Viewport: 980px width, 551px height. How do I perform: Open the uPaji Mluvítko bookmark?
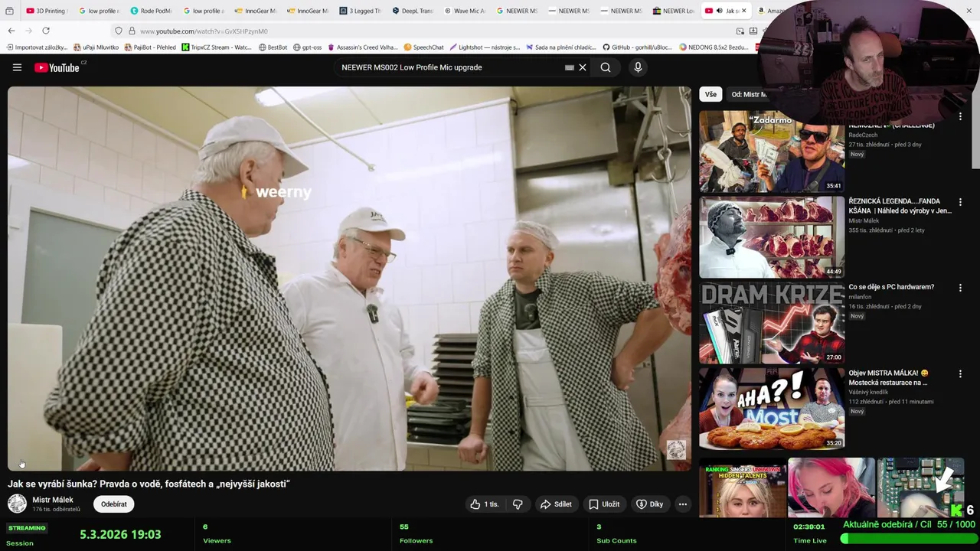coord(96,47)
